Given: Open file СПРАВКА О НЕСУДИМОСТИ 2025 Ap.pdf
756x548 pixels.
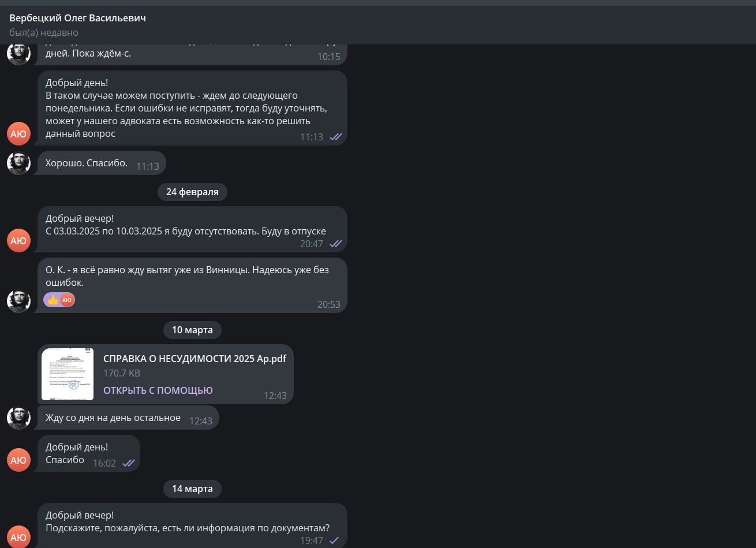Looking at the screenshot, I should point(194,359).
